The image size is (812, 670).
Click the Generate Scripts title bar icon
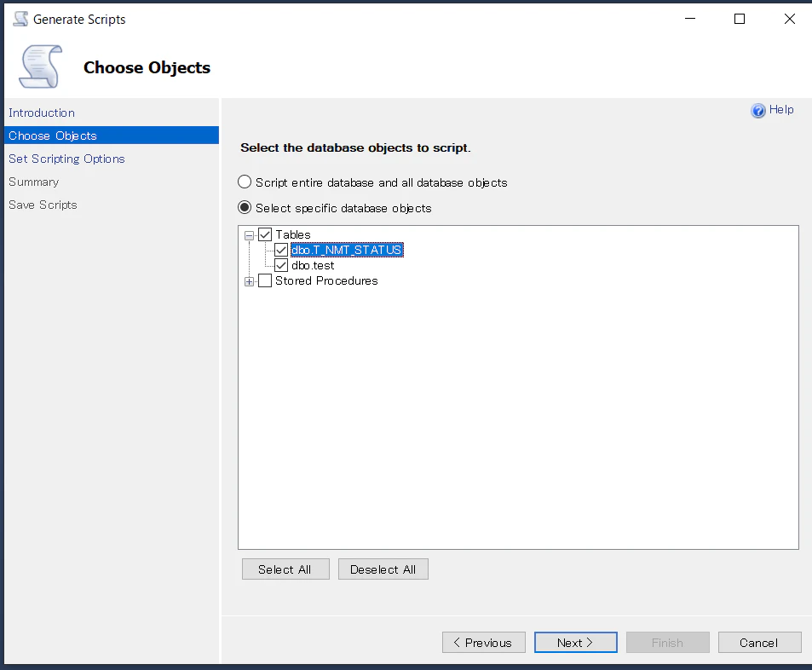[20, 19]
